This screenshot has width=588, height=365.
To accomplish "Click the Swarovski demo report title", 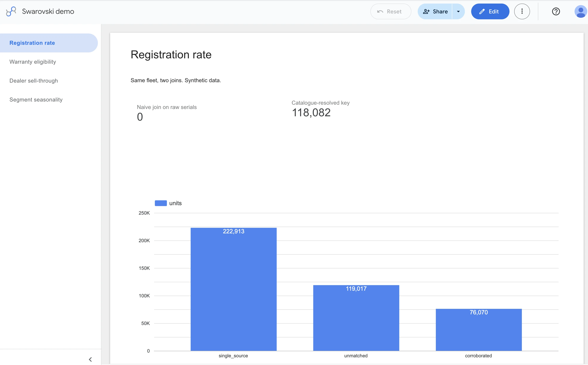I will point(48,11).
